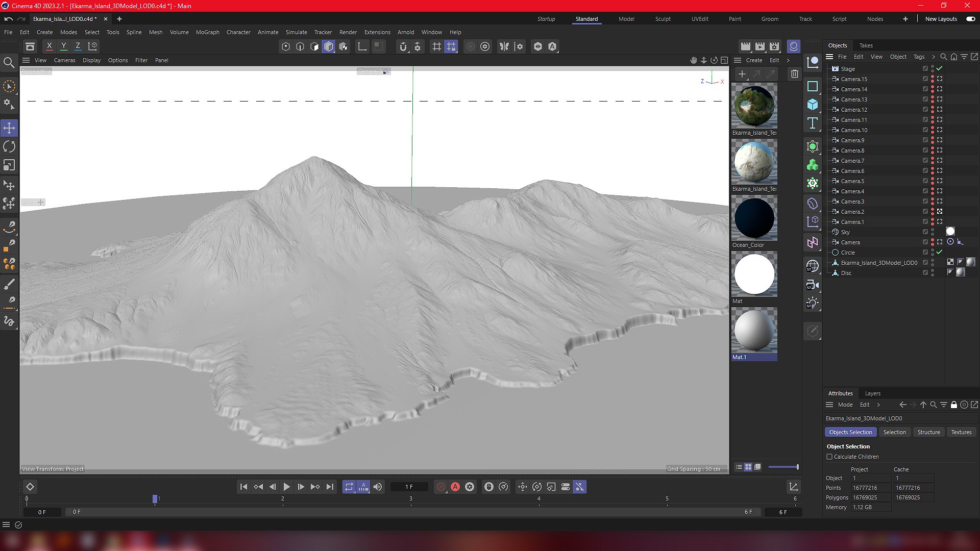Toggle visibility dots for Camera.15
980x551 pixels.
933,79
